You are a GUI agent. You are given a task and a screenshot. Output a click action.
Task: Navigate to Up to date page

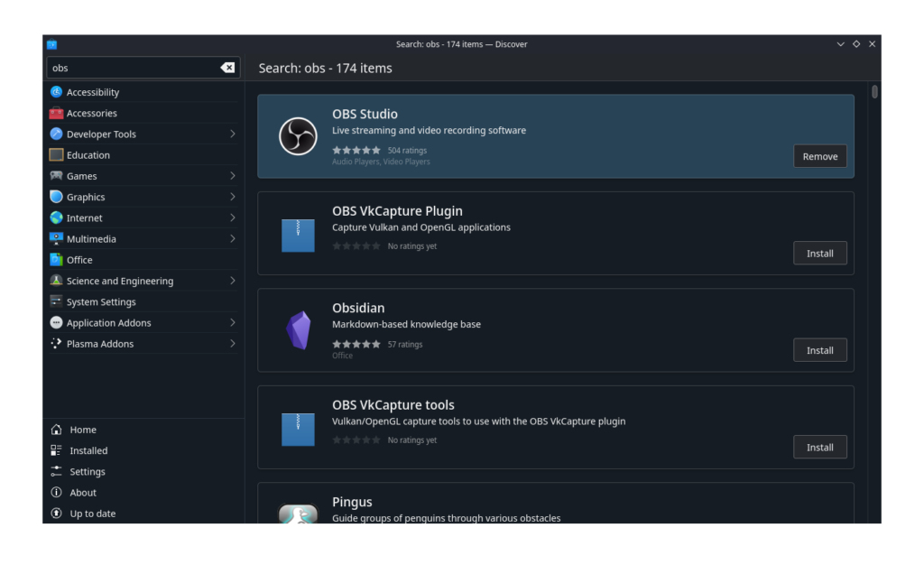point(92,514)
